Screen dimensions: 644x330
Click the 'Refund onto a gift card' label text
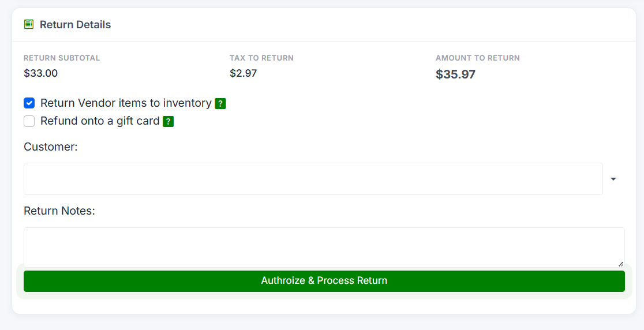click(x=100, y=121)
